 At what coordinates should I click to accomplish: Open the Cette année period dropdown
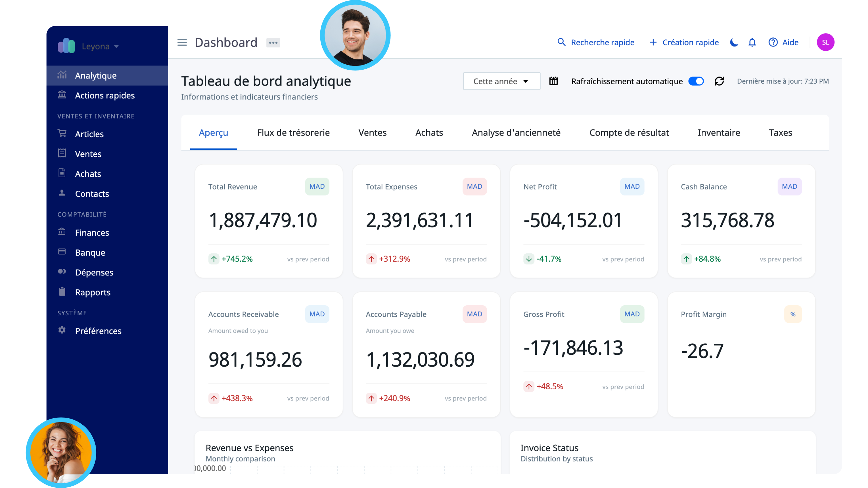501,81
